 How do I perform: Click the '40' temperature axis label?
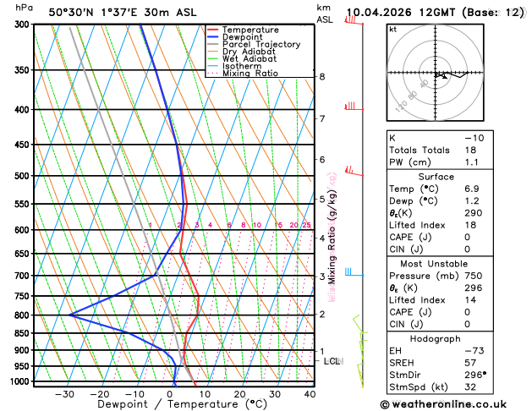[310, 394]
